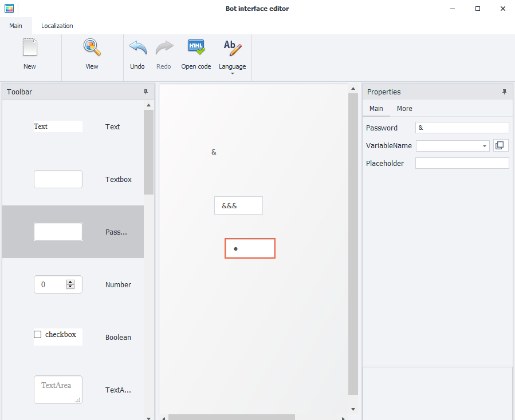Viewport: 515px width, 420px height.
Task: Toggle the sample checkbox in Boolean item
Action: tap(38, 334)
